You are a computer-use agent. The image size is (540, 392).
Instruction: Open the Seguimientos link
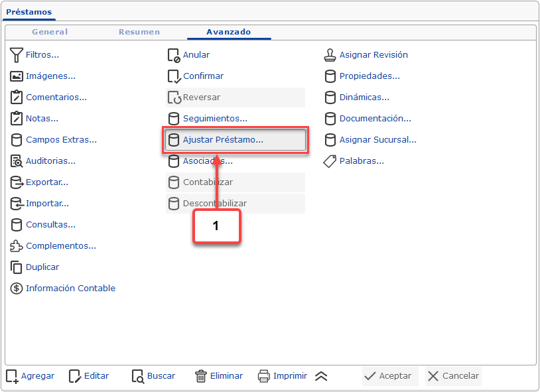(215, 119)
